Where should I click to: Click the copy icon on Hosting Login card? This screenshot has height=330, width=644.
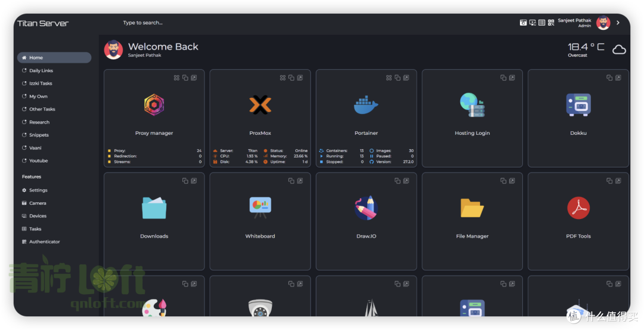tap(503, 78)
